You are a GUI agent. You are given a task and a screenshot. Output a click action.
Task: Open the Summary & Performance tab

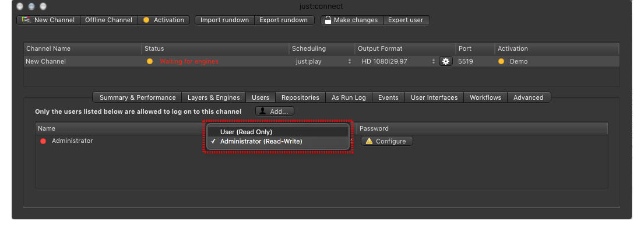click(x=138, y=97)
